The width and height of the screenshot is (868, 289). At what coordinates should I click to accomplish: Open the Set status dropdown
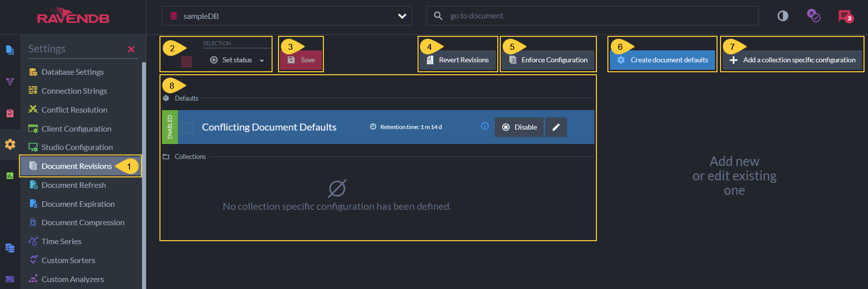point(237,60)
